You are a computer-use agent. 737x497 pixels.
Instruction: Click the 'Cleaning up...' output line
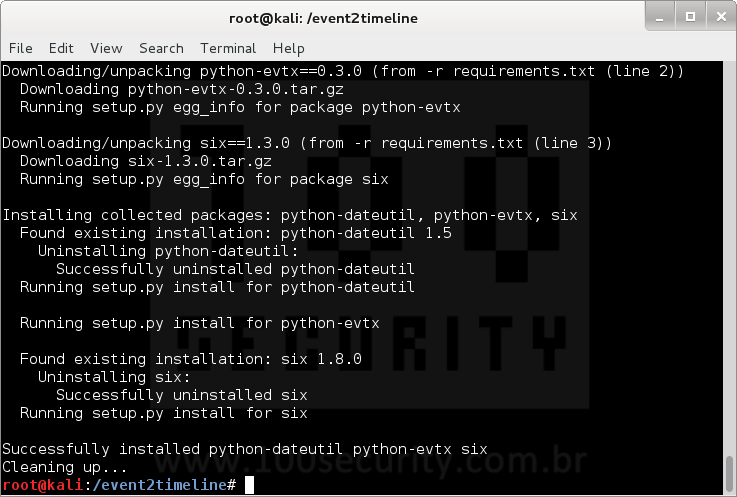(64, 467)
